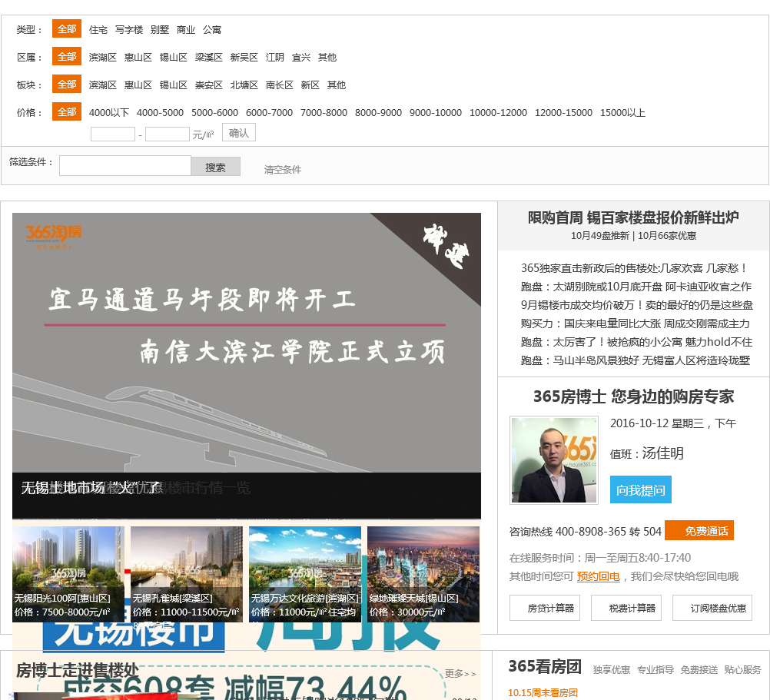Click 清空条件 to clear filters
The image size is (770, 700).
(x=282, y=170)
